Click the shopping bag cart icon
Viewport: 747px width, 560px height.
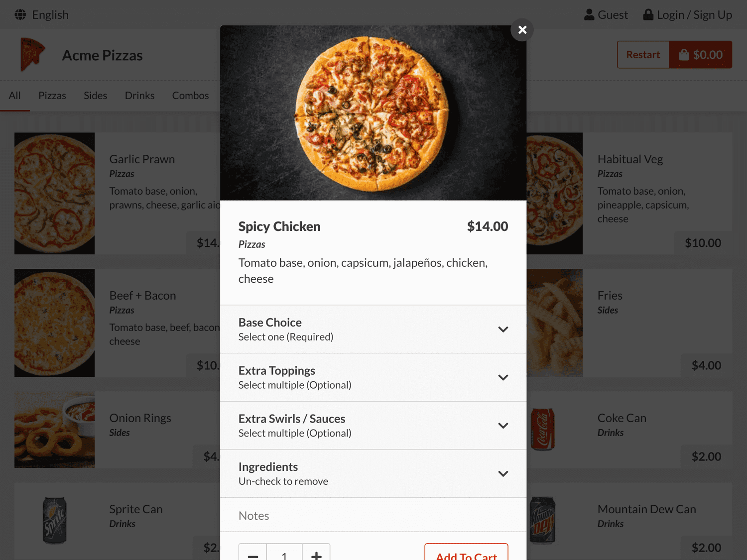coord(684,55)
